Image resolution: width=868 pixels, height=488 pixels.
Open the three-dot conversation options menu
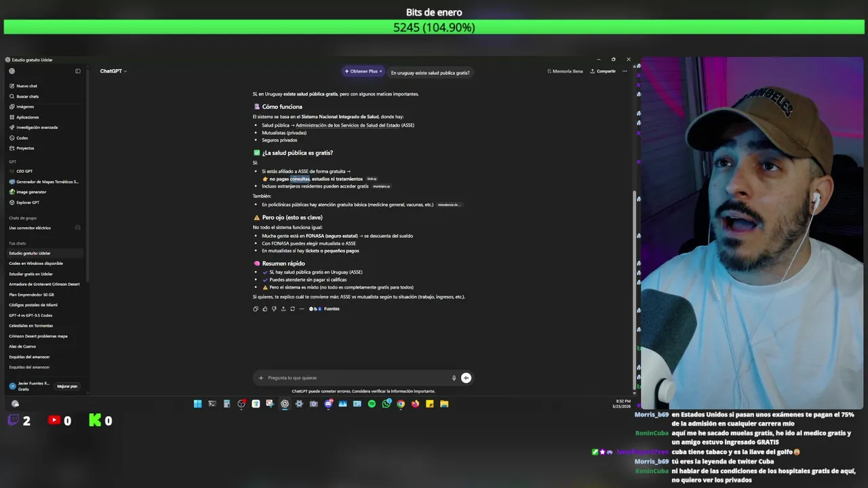[x=625, y=71]
